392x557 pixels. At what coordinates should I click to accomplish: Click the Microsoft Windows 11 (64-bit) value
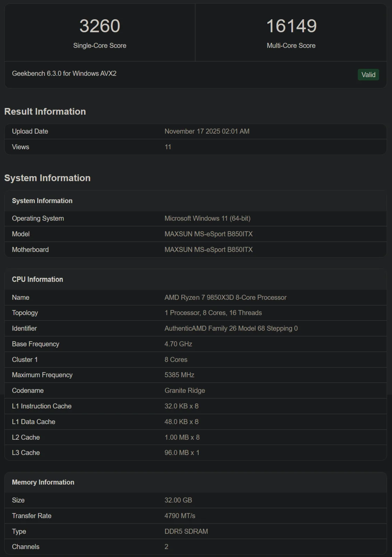click(207, 218)
